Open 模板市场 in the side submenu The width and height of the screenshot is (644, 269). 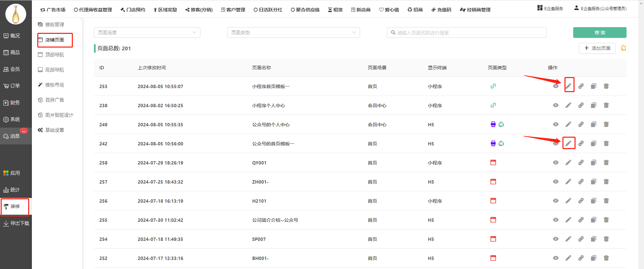(54, 85)
